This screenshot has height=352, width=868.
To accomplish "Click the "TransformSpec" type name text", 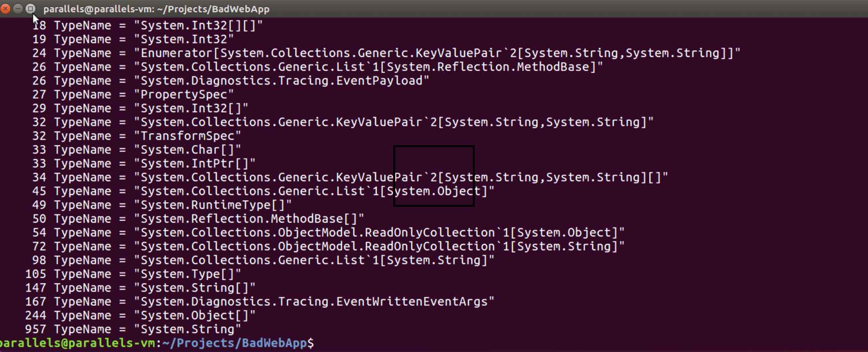I will tap(187, 136).
